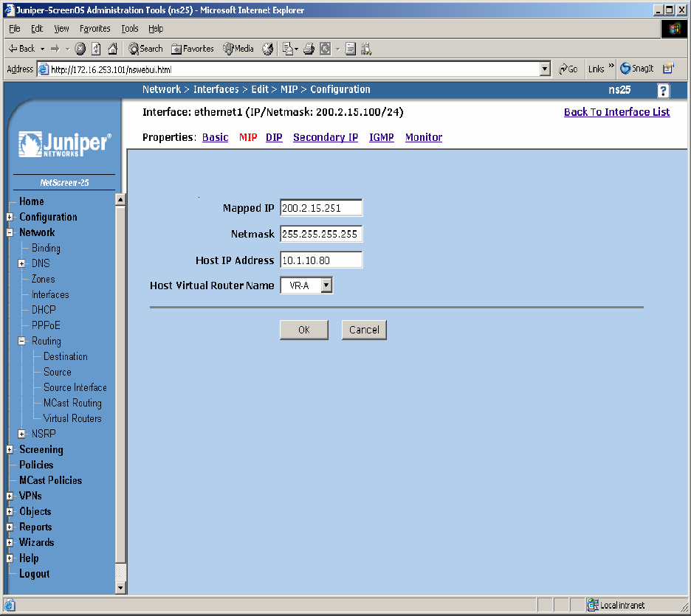The height and width of the screenshot is (616, 691).
Task: Click the Local intranet zone icon
Action: point(593,605)
